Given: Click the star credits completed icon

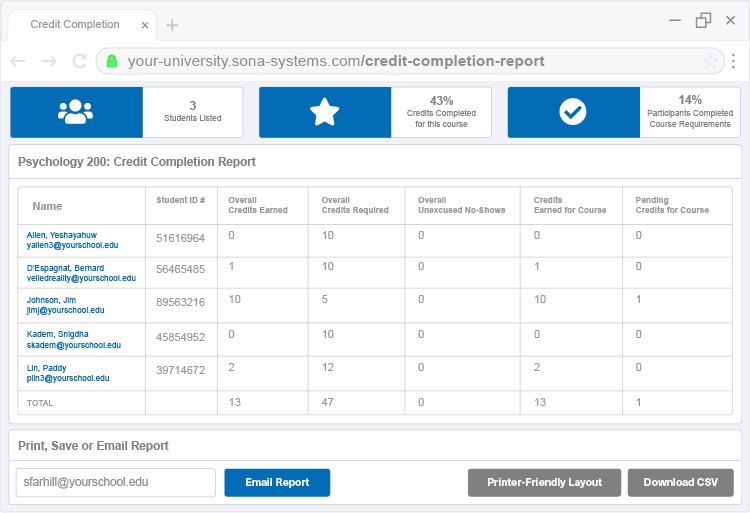Looking at the screenshot, I should (x=325, y=112).
